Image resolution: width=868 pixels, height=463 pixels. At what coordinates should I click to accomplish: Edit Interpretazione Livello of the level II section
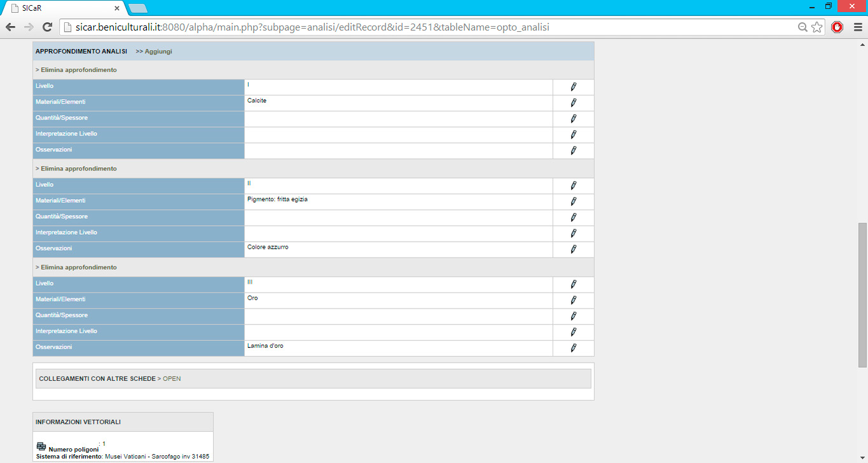point(573,233)
